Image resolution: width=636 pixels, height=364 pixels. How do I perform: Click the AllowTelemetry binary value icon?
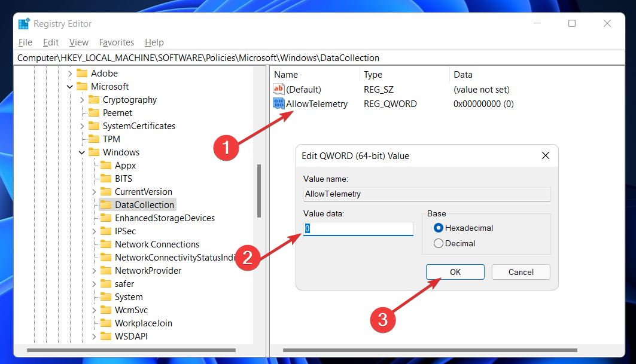pos(279,104)
